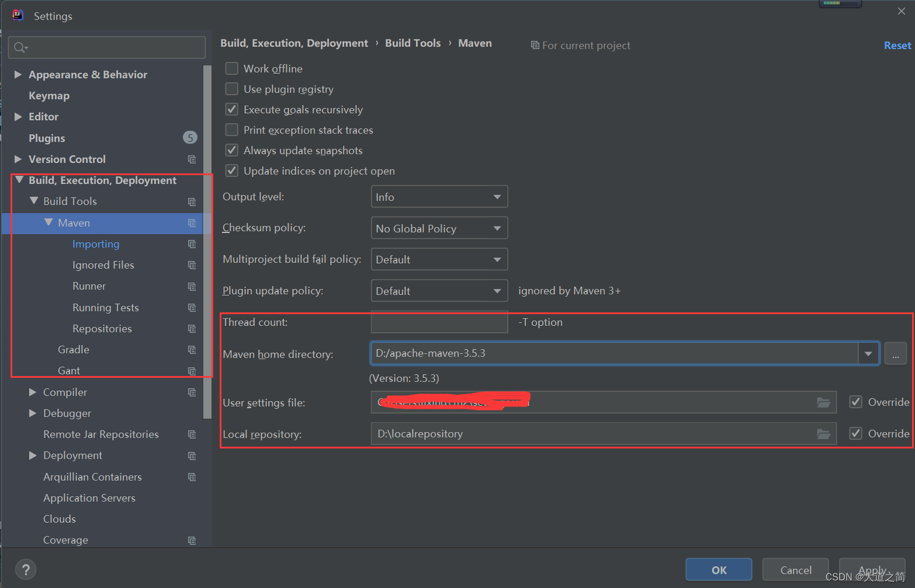The image size is (915, 588).
Task: Toggle Override for Local repository
Action: coord(856,433)
